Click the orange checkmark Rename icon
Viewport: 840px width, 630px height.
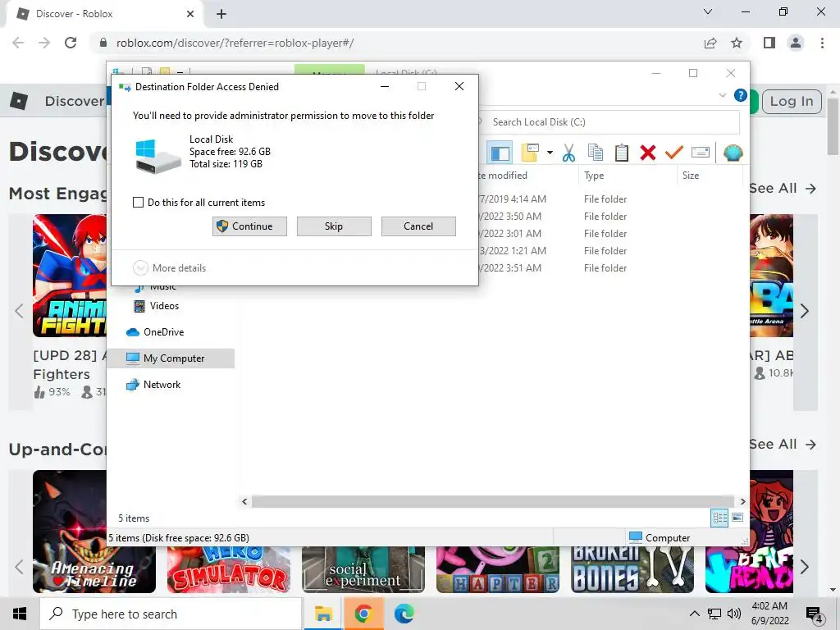click(x=674, y=153)
